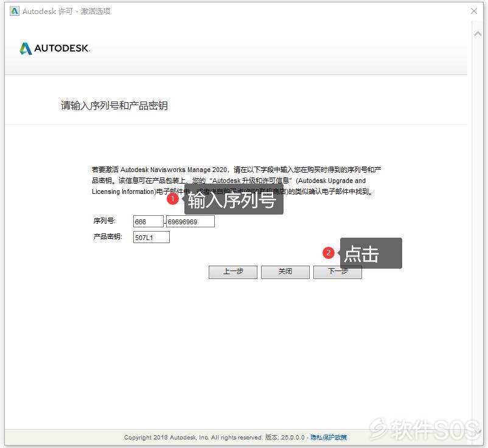Click the 产品密钥: label
Image resolution: width=488 pixels, height=448 pixels.
108,236
